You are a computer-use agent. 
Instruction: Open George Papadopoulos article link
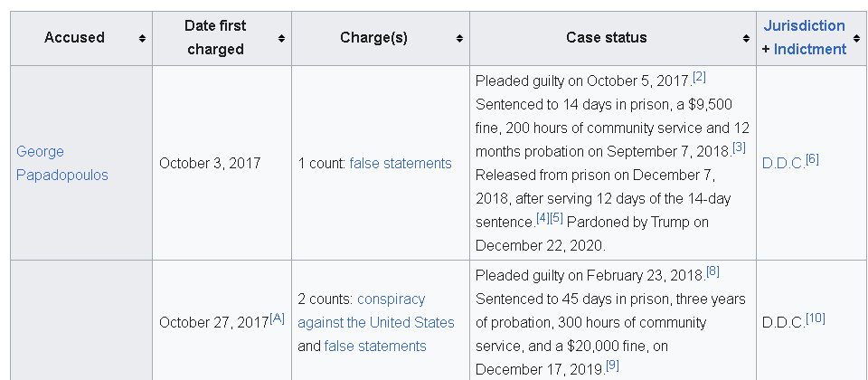pyautogui.click(x=62, y=164)
